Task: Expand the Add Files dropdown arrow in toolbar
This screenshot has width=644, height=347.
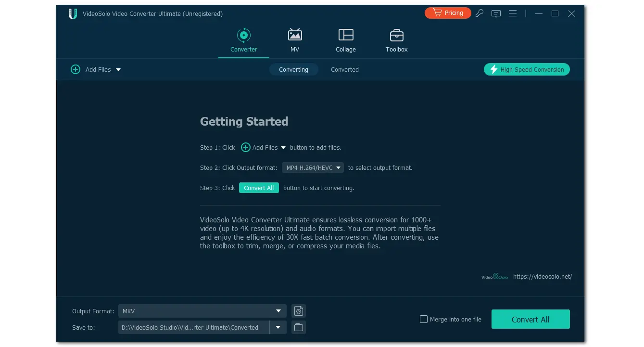Action: (x=118, y=70)
